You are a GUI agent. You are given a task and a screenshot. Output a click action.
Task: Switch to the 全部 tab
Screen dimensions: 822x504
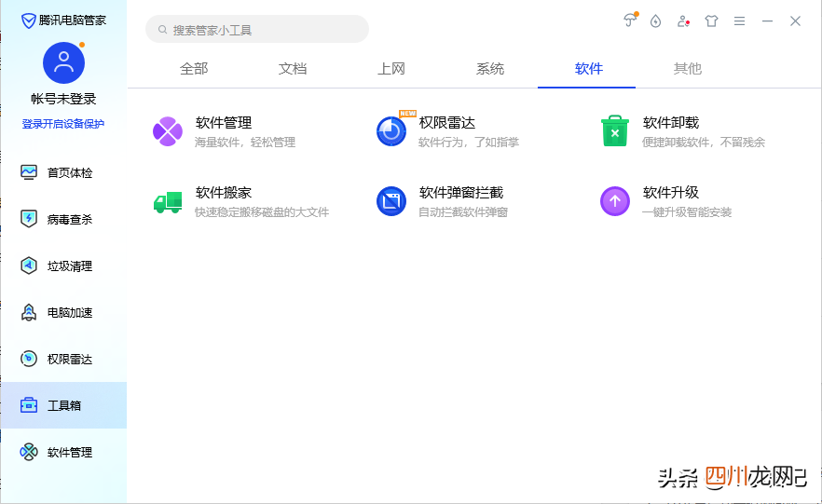[194, 69]
